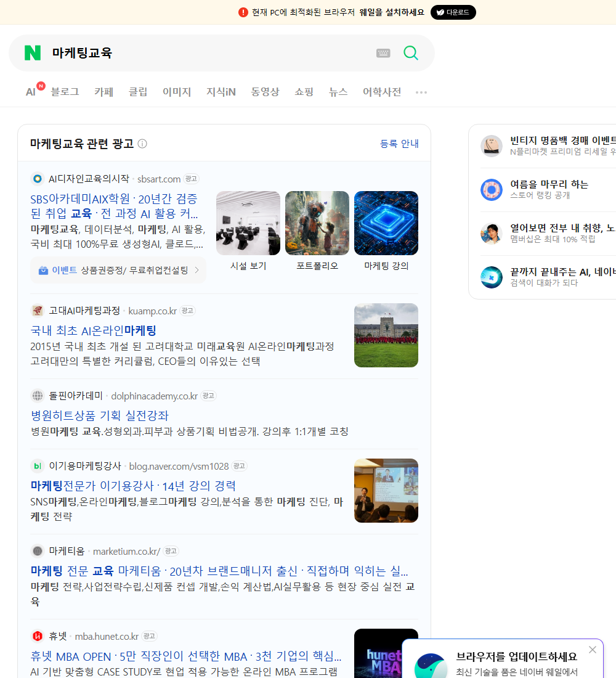Open the 등록 안내 link
This screenshot has height=678, width=616.
(399, 144)
